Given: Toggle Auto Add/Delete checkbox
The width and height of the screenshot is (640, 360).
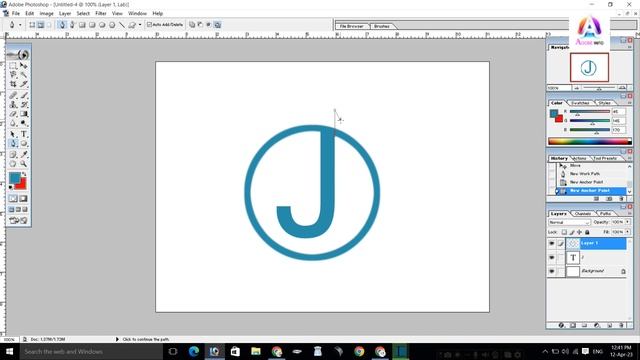Looking at the screenshot, I should [149, 24].
